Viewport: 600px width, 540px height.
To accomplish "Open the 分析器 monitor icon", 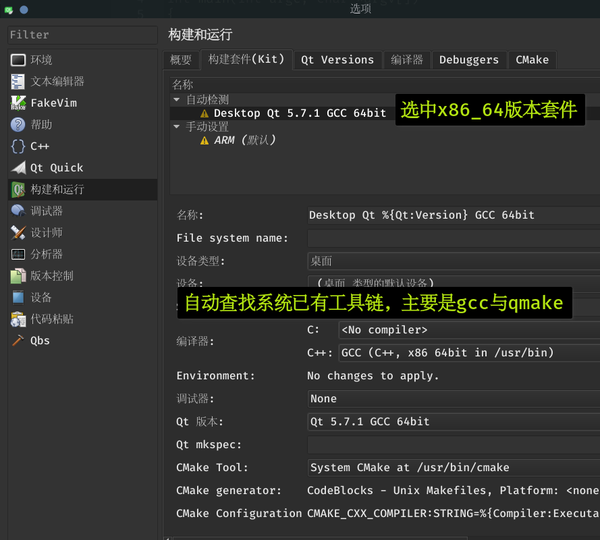I will 18,254.
